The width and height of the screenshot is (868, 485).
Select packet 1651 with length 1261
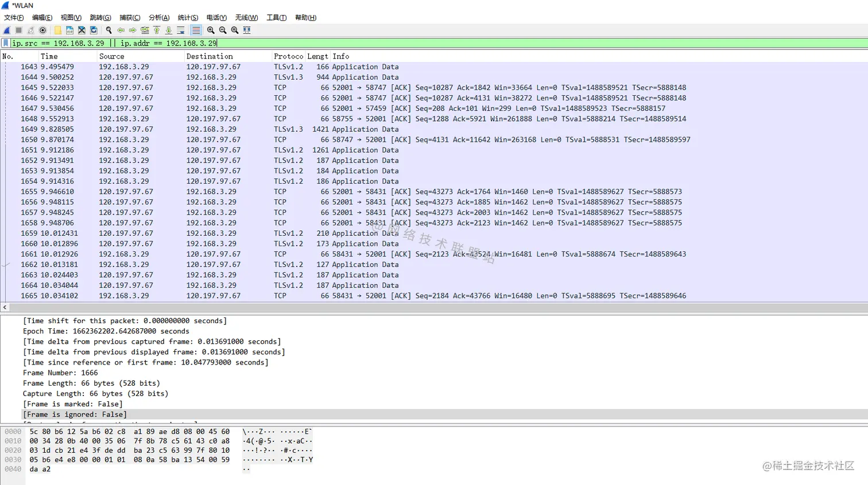point(434,150)
